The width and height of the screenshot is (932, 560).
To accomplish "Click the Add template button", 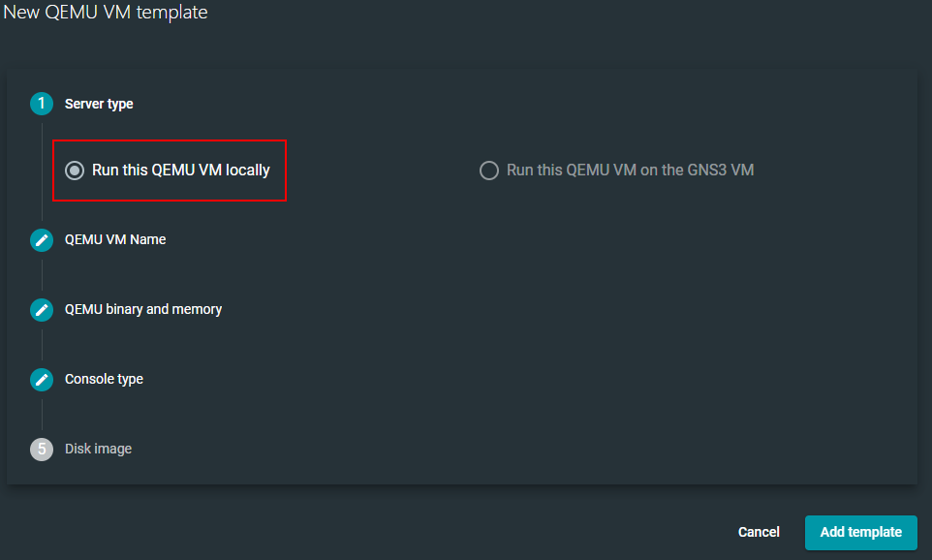I will coord(860,532).
